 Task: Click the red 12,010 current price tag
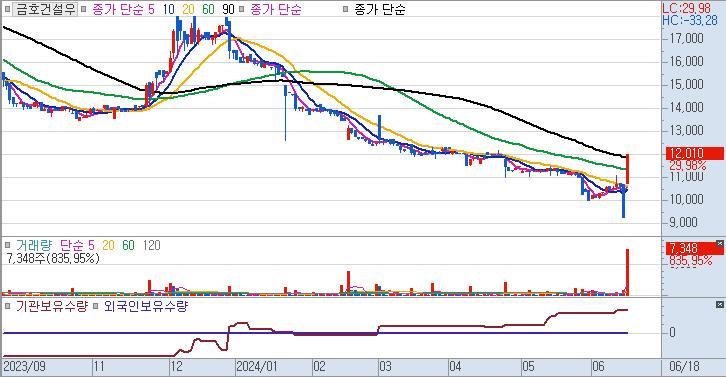click(x=695, y=153)
